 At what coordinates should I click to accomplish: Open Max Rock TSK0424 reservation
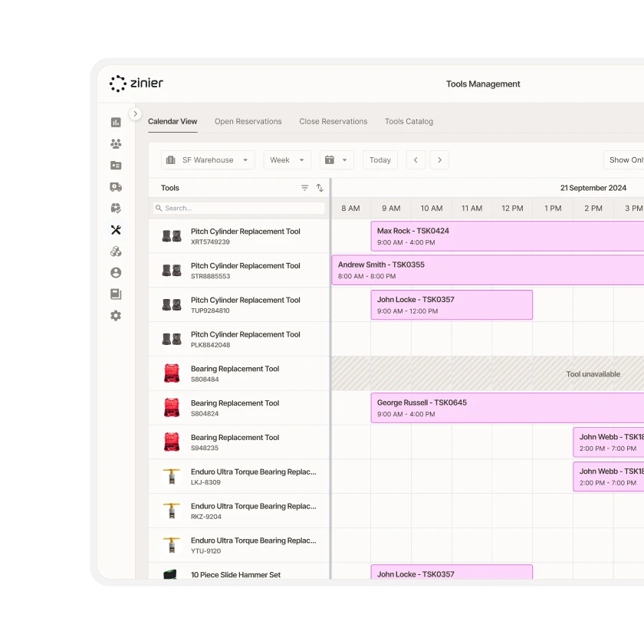(508, 236)
